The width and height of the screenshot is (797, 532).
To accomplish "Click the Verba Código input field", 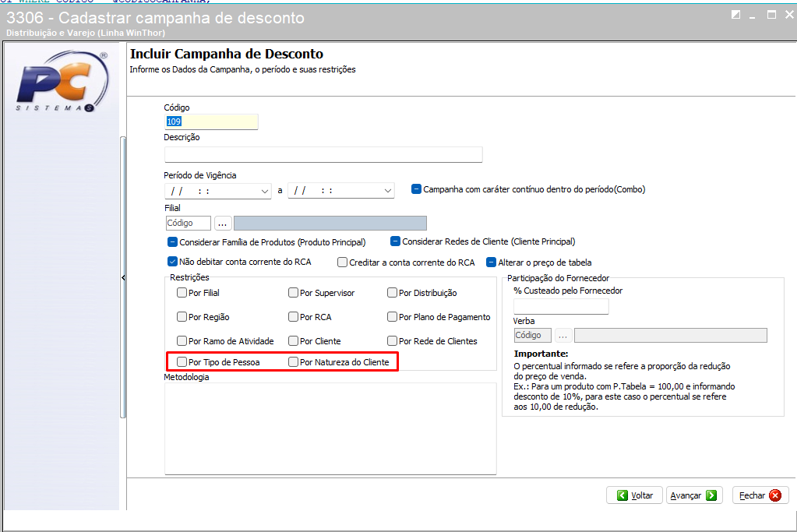I will 532,336.
